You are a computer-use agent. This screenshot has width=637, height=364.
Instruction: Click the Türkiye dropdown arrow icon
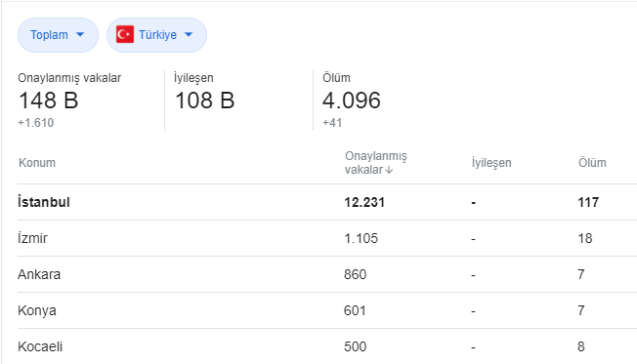[189, 34]
